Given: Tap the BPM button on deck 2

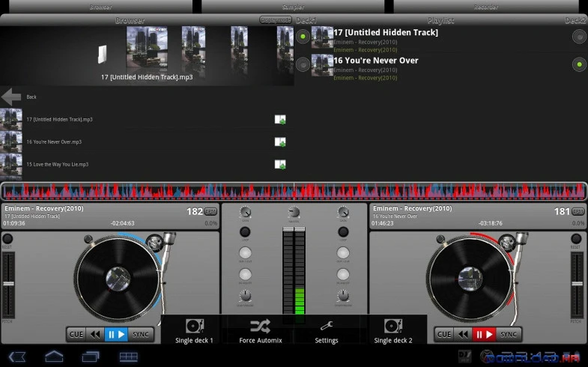Looking at the screenshot, I should point(578,212).
